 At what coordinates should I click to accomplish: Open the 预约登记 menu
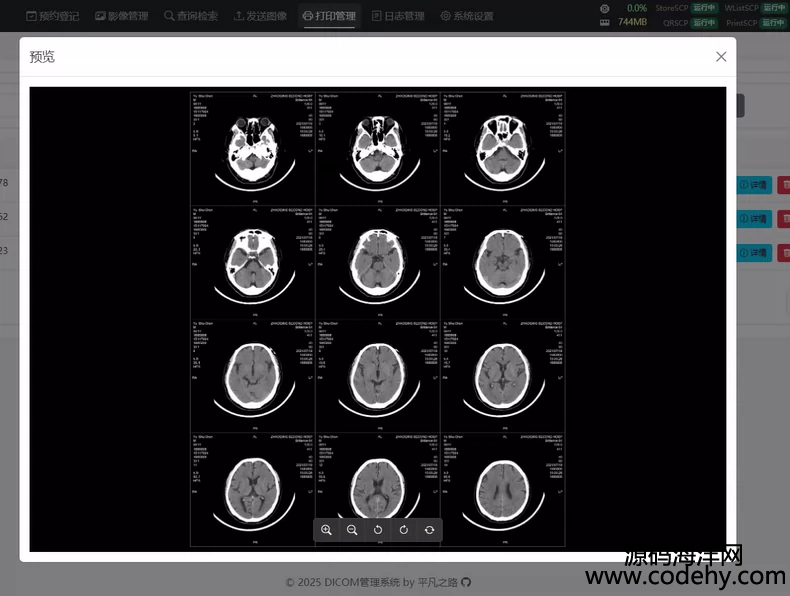pyautogui.click(x=52, y=16)
